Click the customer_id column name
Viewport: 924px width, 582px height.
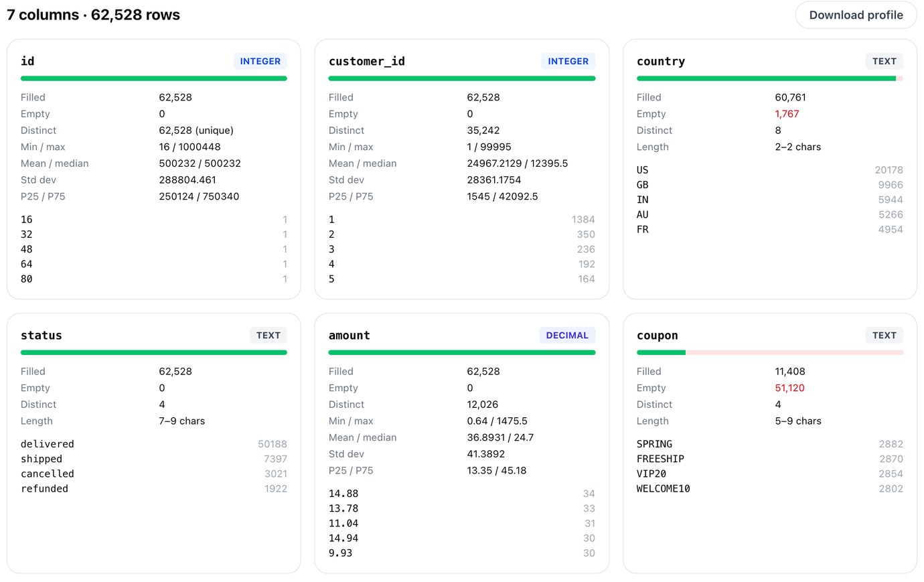(367, 61)
